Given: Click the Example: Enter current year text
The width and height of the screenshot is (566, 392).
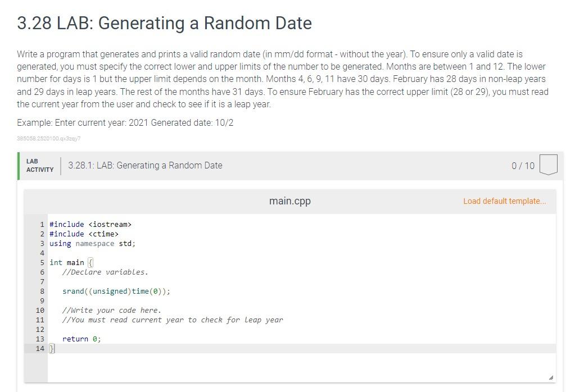Looking at the screenshot, I should [x=125, y=122].
